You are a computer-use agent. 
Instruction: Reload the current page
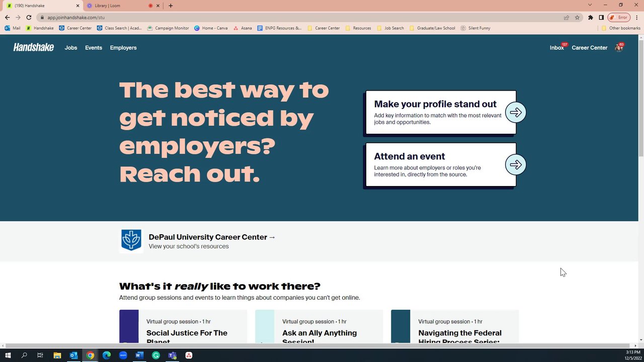pyautogui.click(x=29, y=17)
